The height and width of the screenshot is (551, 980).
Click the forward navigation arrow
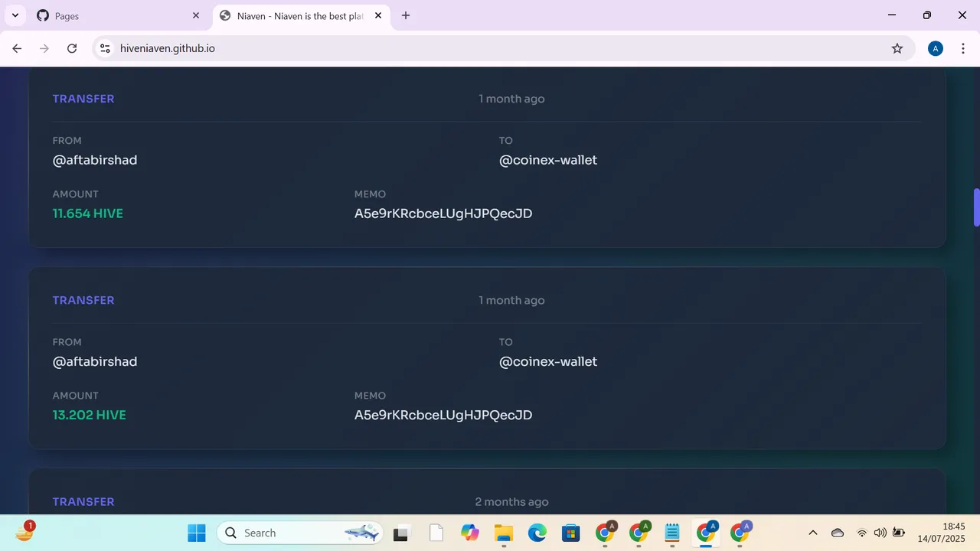[x=44, y=48]
